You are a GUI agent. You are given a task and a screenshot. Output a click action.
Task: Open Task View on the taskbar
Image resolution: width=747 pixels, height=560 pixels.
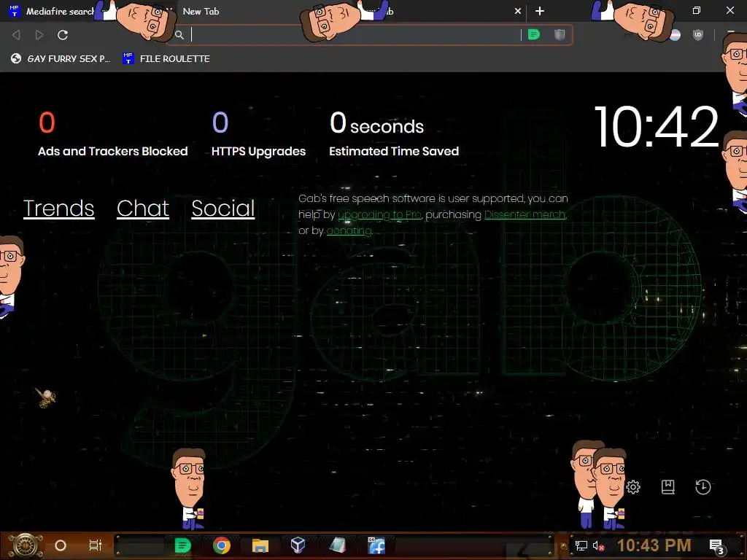tap(96, 545)
